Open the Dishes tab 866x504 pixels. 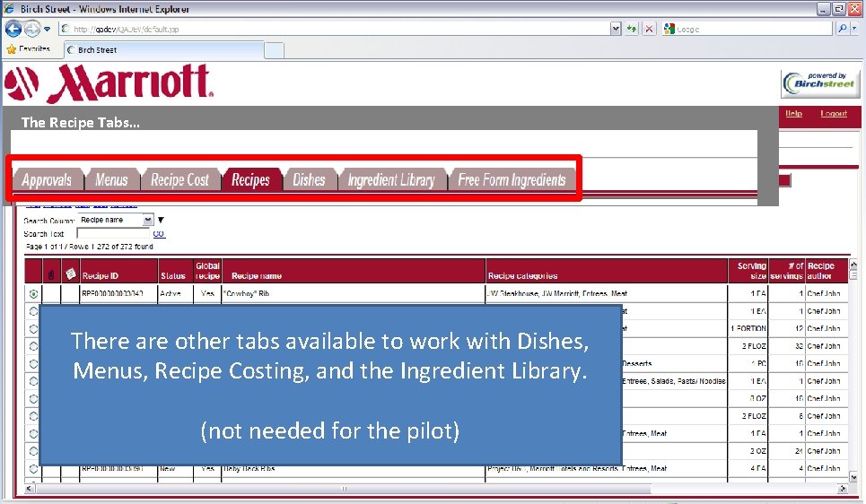309,179
